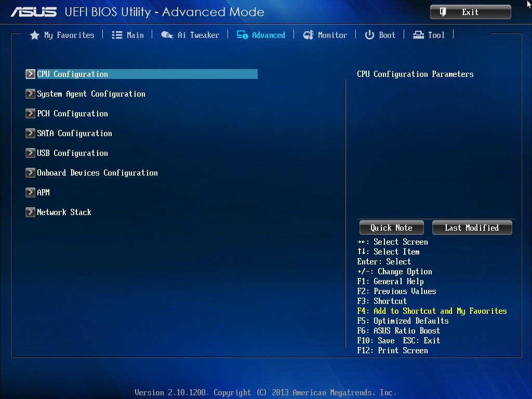
Task: Switch to the Main tab
Action: pyautogui.click(x=128, y=35)
